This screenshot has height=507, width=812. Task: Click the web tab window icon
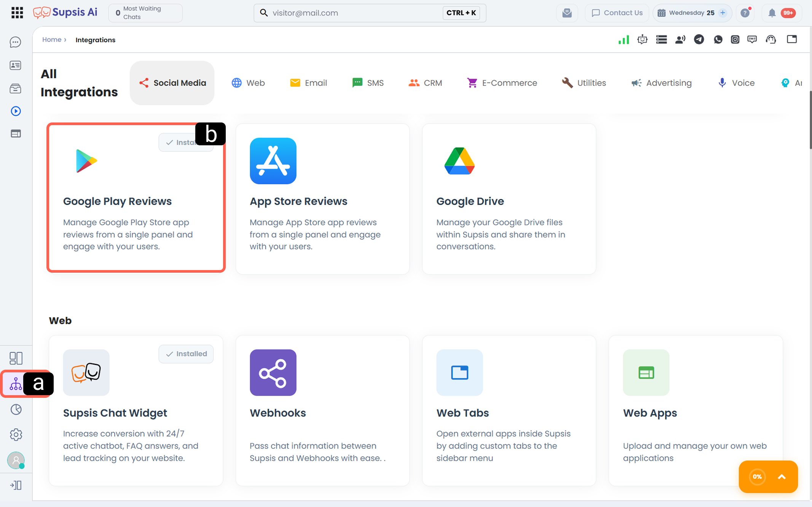792,39
